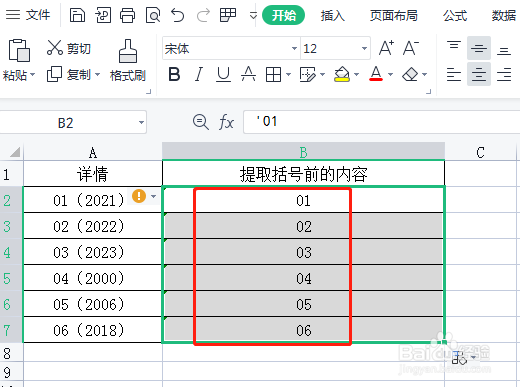
Task: Toggle Underline formatting
Action: tap(223, 74)
